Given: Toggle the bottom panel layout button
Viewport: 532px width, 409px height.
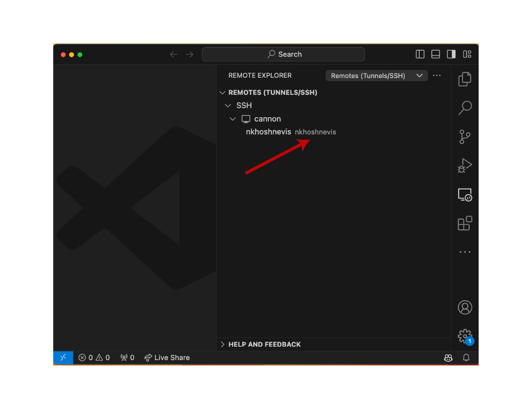Looking at the screenshot, I should click(x=436, y=54).
